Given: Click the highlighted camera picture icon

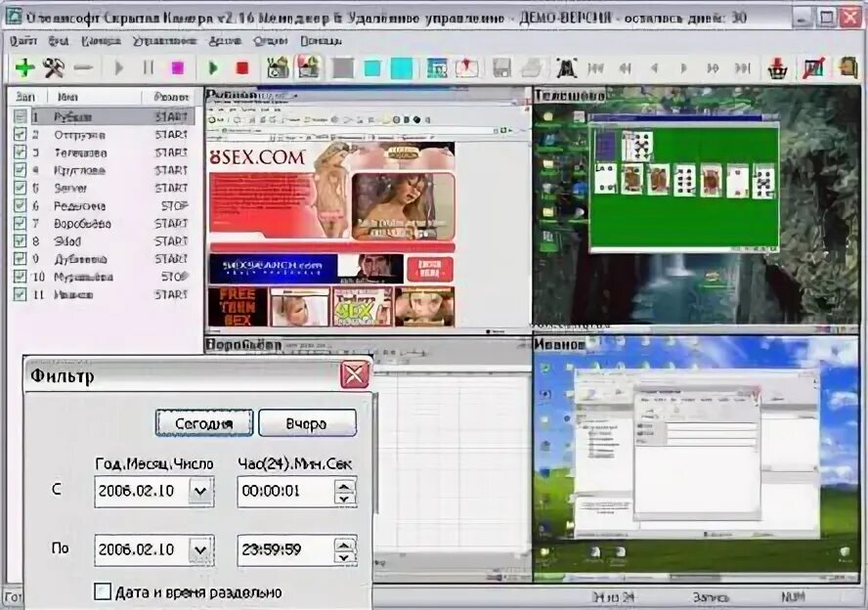Looking at the screenshot, I should [x=308, y=67].
